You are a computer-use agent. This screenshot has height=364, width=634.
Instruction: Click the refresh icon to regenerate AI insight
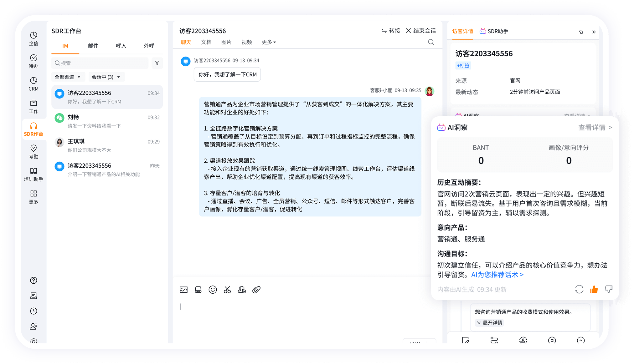point(579,289)
